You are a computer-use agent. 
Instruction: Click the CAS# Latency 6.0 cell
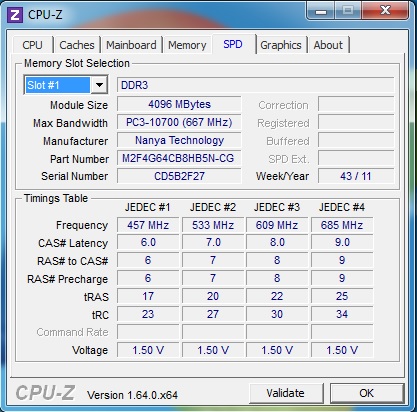(x=148, y=243)
